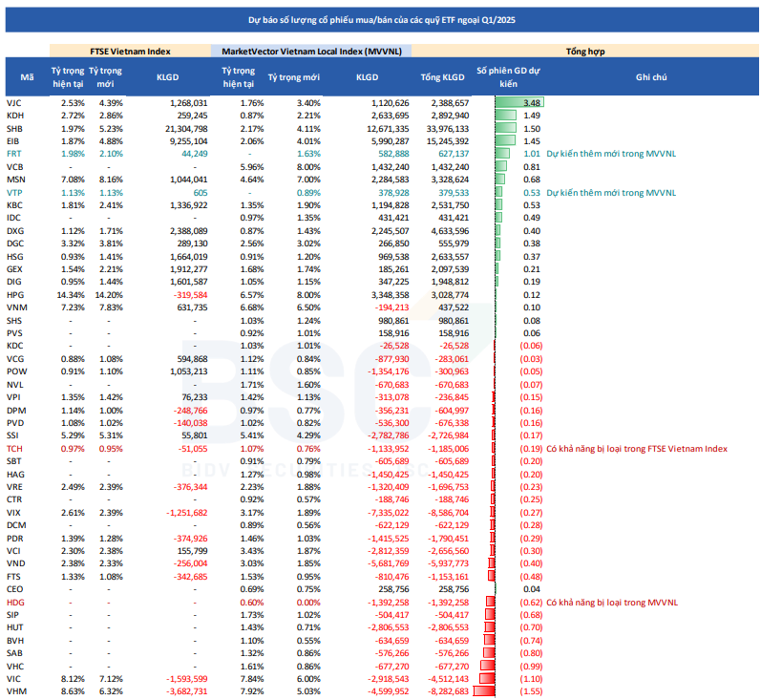Select ticker cell 'VJC'
Viewport: 761px width, 700px height.
(x=14, y=103)
